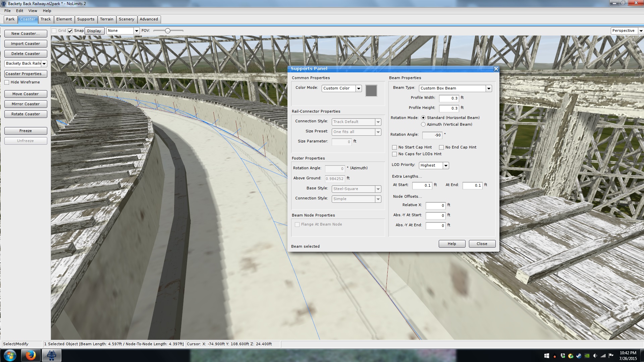Switch to the Supports tab
Image resolution: width=644 pixels, height=362 pixels.
(x=86, y=19)
